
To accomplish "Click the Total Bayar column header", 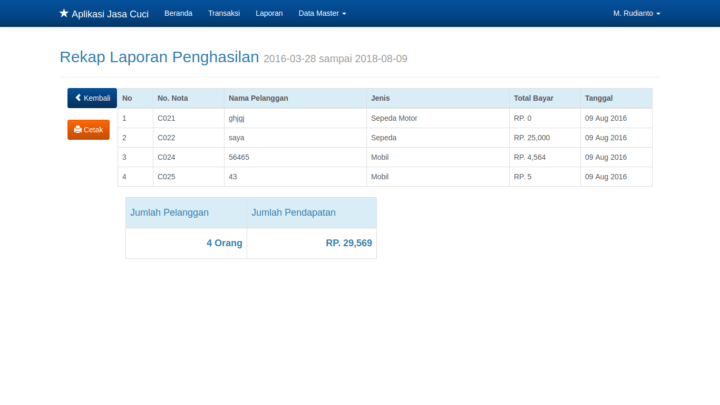I will pyautogui.click(x=533, y=99).
